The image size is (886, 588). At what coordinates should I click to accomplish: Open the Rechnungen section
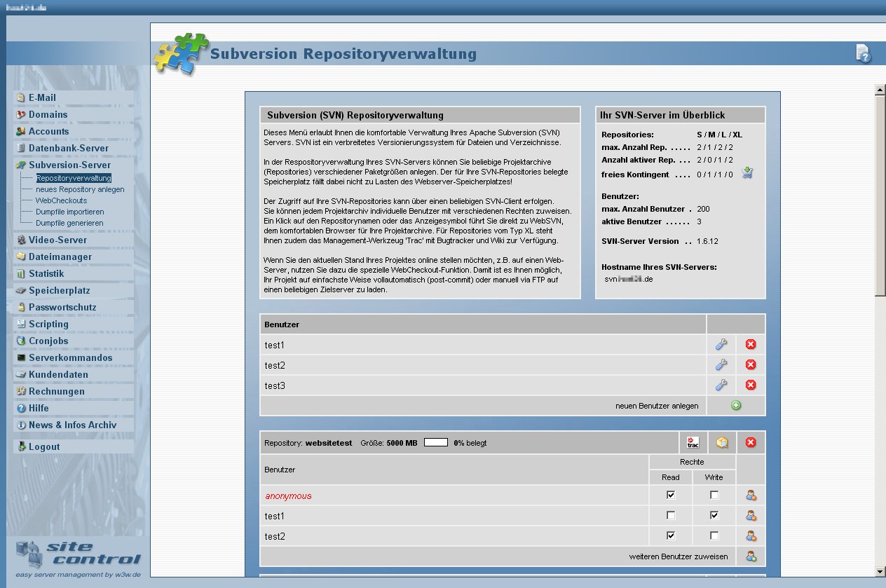tap(74, 391)
